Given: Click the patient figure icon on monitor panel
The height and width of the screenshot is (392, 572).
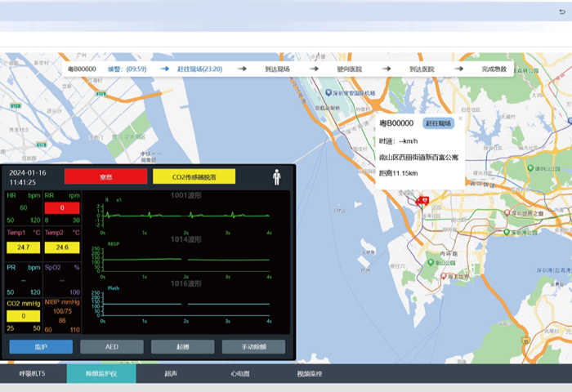Looking at the screenshot, I should pos(276,176).
